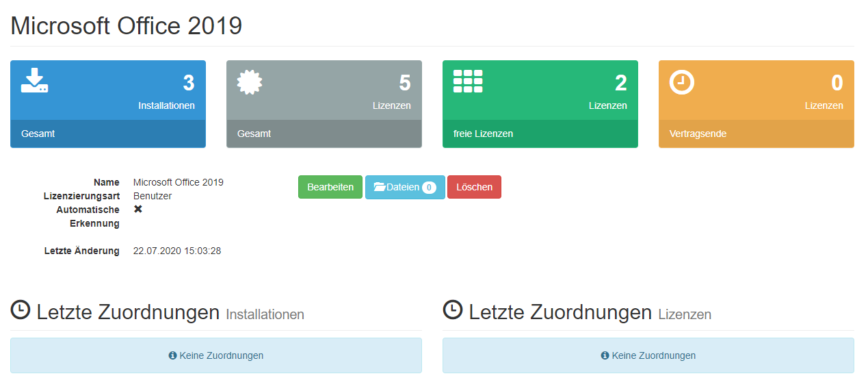
Task: Click the Installationen label on blue card
Action: pyautogui.click(x=166, y=105)
